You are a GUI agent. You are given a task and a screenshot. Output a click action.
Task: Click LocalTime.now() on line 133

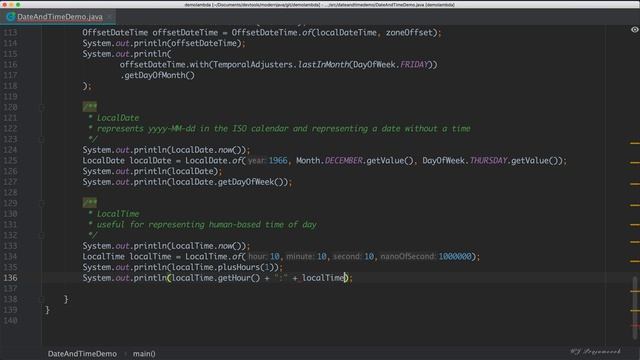pyautogui.click(x=208, y=246)
